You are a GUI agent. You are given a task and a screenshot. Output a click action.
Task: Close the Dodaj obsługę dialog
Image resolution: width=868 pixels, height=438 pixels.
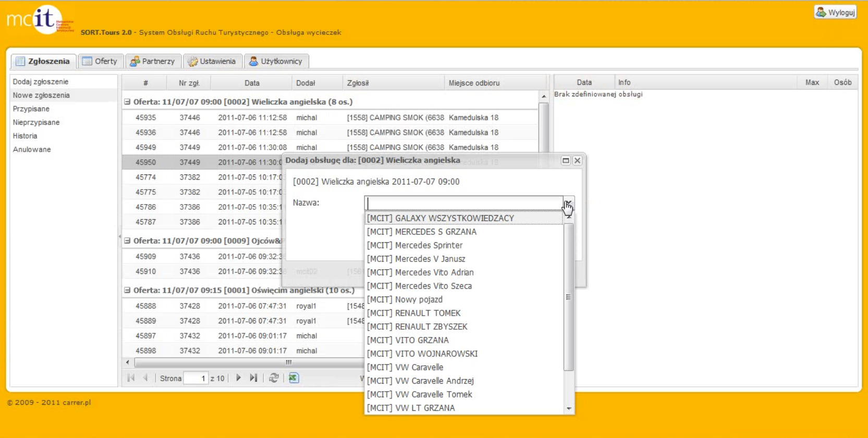[x=577, y=160]
